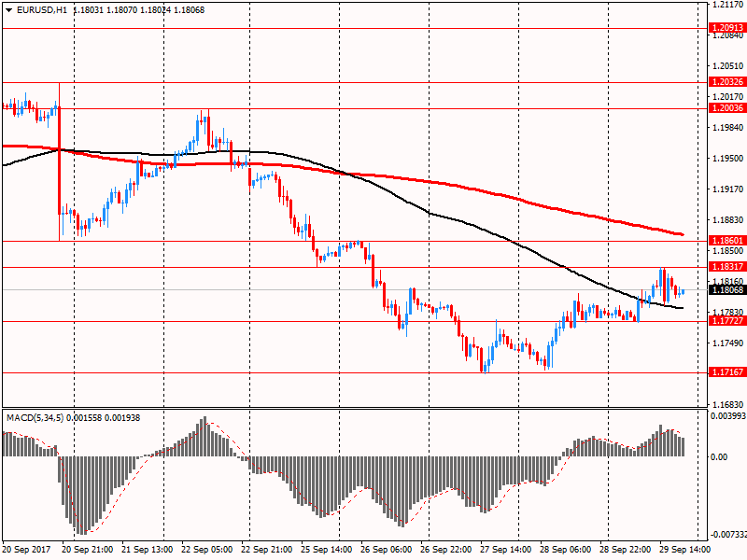Viewport: 747px width, 560px height.
Task: Click the red 1.20913 price level label
Action: (x=727, y=28)
